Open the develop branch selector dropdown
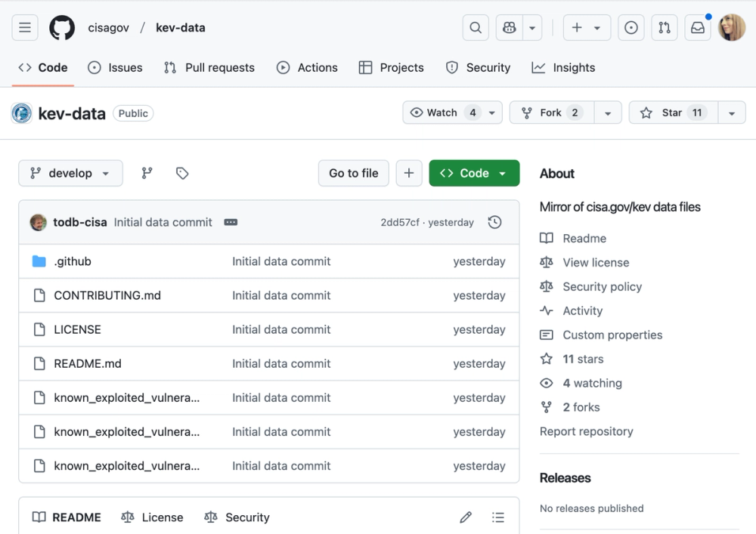 70,173
